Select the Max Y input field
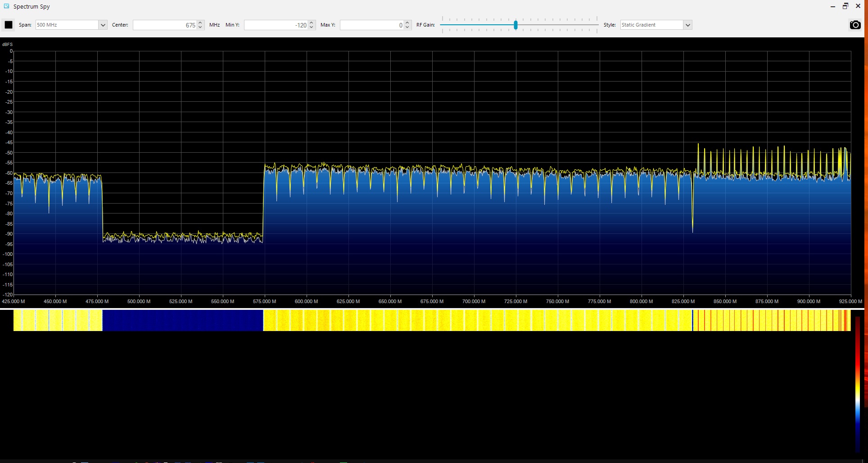This screenshot has width=868, height=463. point(371,25)
